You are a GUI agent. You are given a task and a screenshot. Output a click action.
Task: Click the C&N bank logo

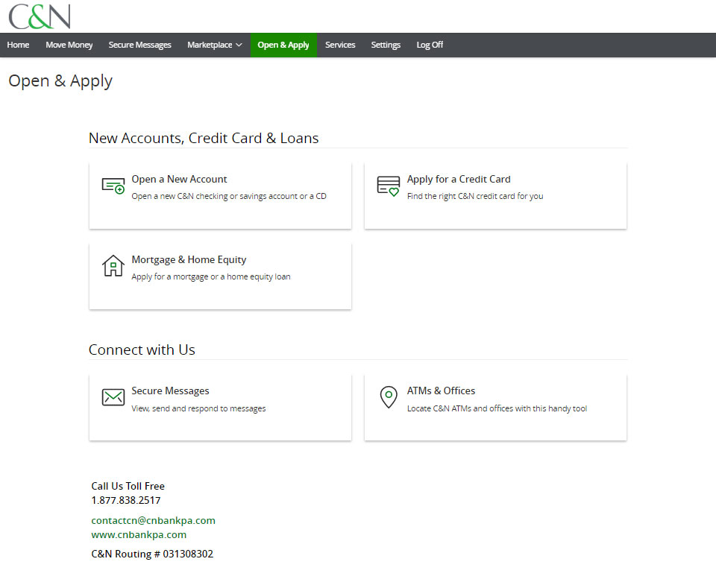click(40, 16)
